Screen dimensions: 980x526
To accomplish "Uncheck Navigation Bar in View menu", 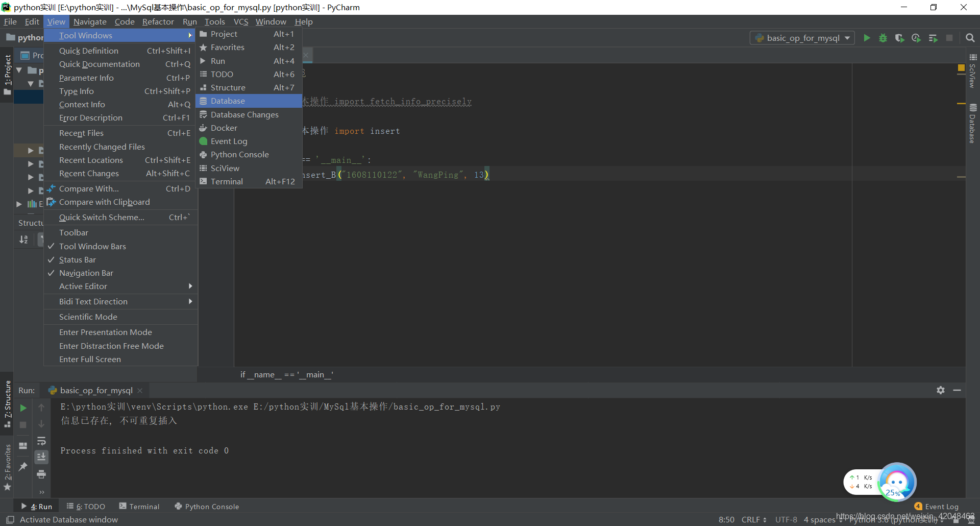I will coord(120,273).
